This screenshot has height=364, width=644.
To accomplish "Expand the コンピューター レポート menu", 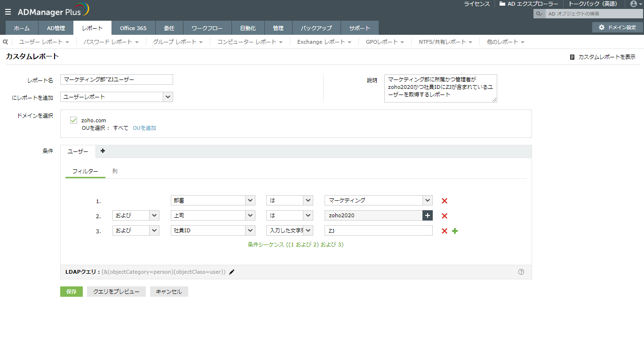I will coord(250,42).
